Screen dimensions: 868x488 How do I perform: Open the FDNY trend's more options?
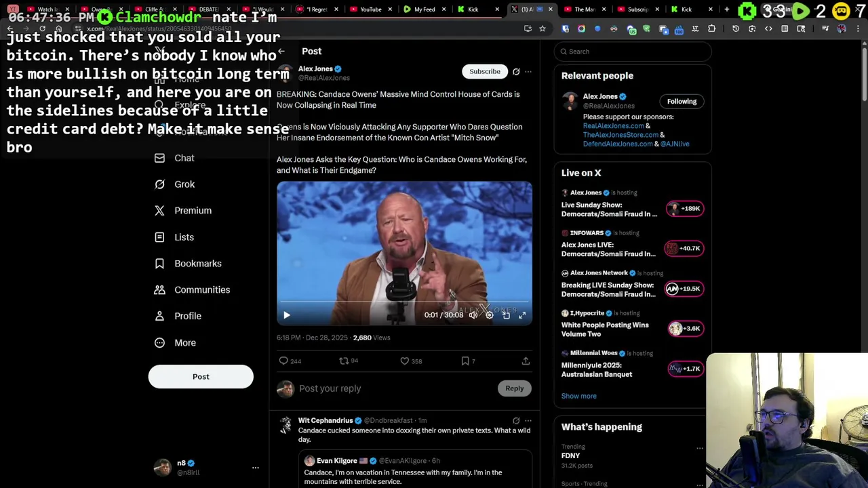[700, 448]
